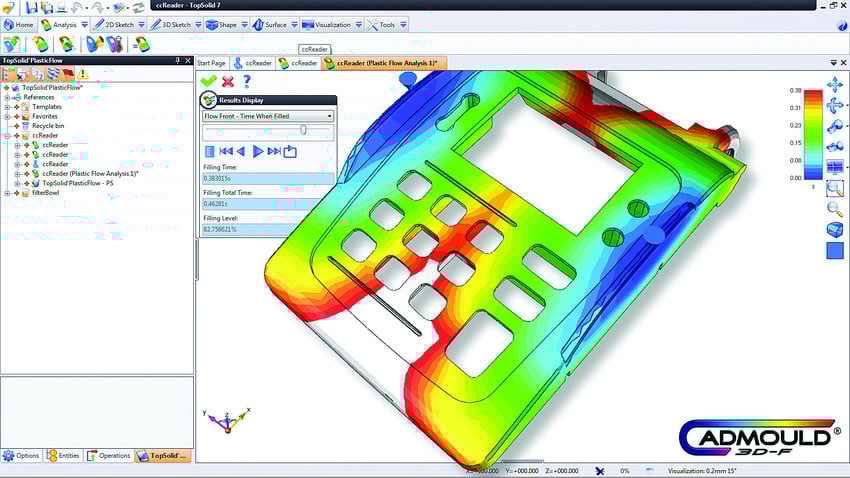Jump to first animation frame
The width and height of the screenshot is (850, 478).
[226, 152]
